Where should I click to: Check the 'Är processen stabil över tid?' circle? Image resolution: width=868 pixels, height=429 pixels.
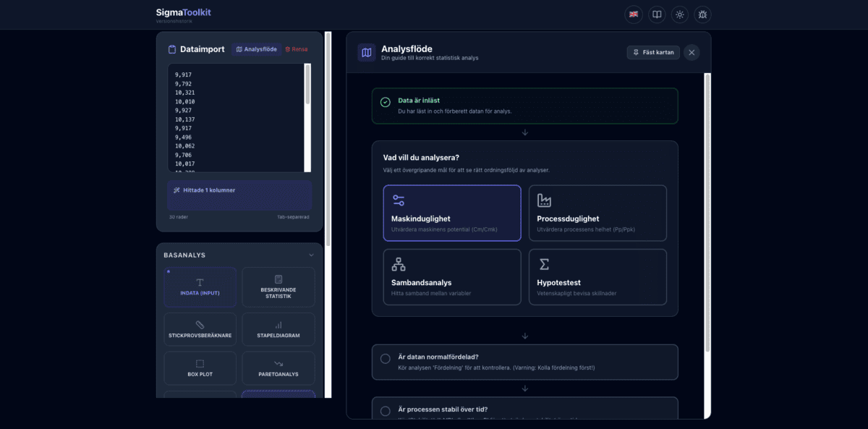coord(386,411)
